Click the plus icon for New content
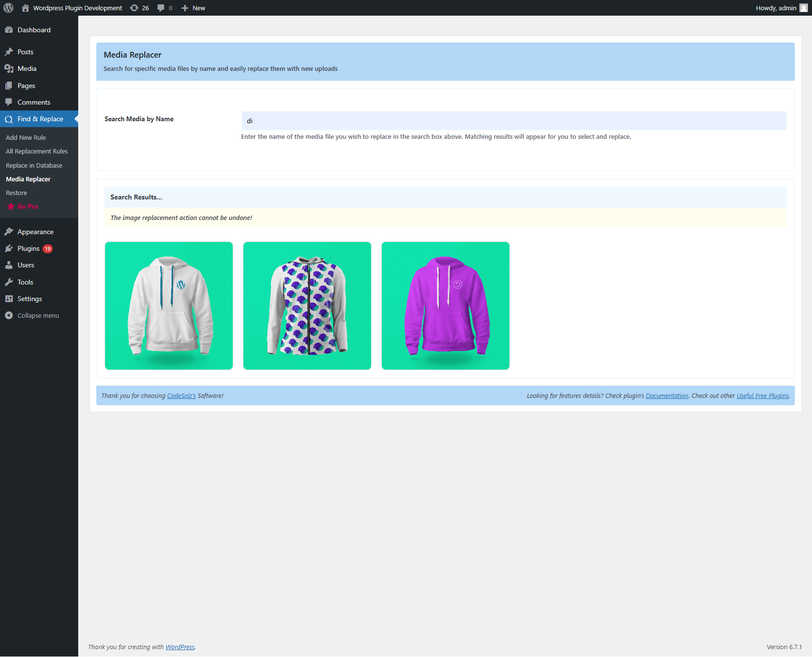 185,8
